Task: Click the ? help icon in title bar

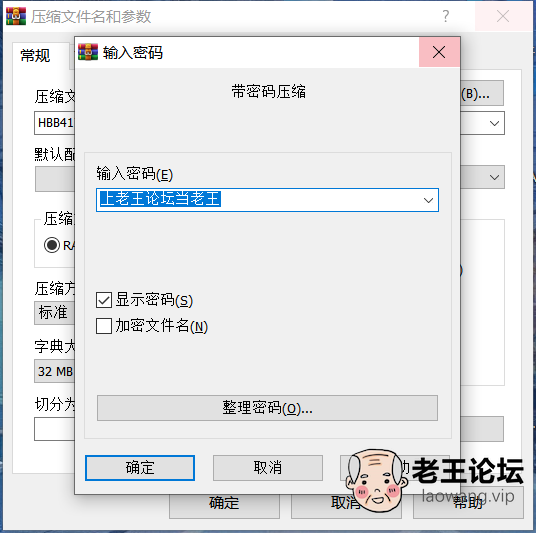Action: tap(445, 16)
